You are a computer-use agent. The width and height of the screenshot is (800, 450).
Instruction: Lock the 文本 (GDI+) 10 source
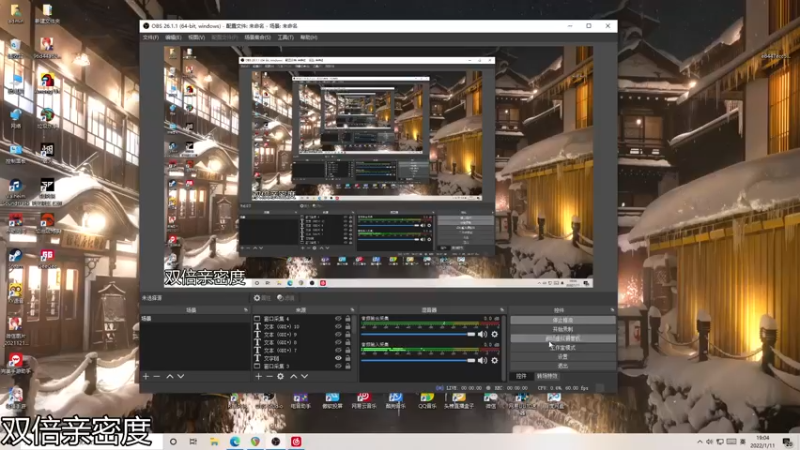[348, 327]
